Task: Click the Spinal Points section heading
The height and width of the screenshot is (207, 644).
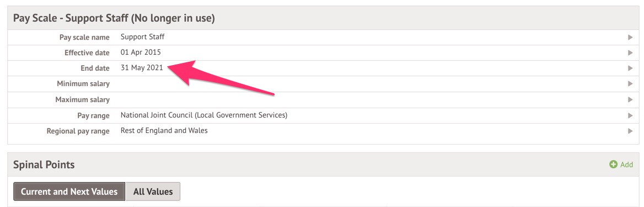Action: (x=44, y=164)
